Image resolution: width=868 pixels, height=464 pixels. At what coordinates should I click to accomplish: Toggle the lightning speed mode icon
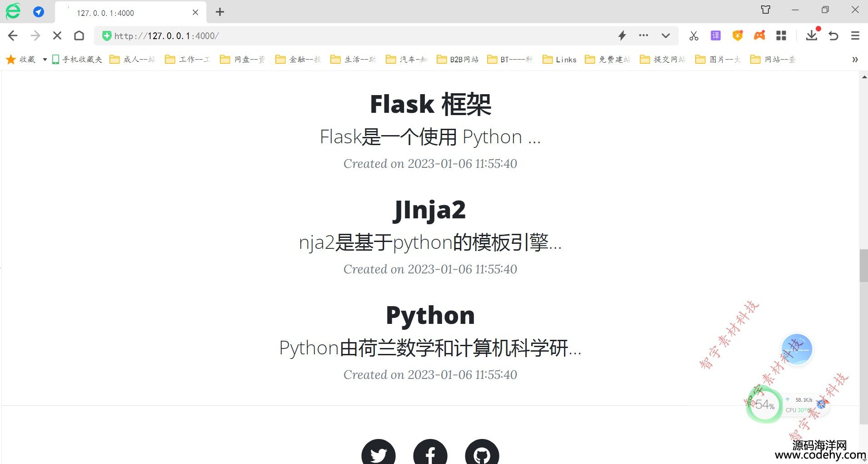(622, 35)
